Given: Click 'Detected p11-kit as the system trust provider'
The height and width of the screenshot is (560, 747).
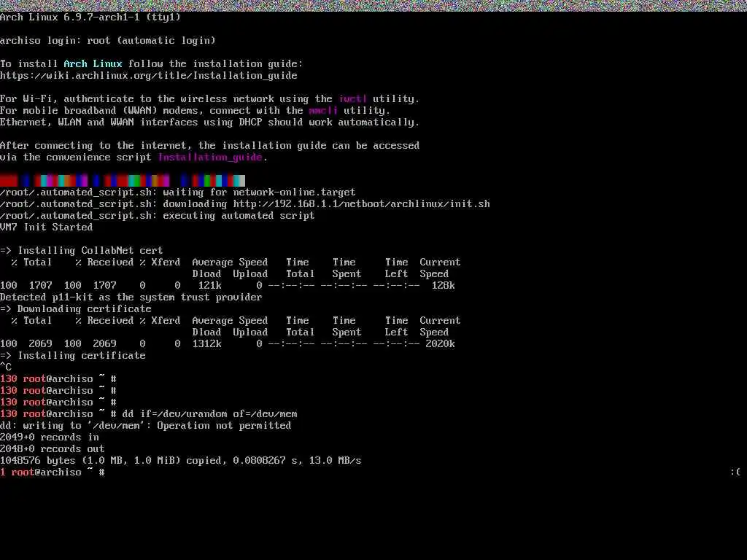Looking at the screenshot, I should pyautogui.click(x=131, y=297).
